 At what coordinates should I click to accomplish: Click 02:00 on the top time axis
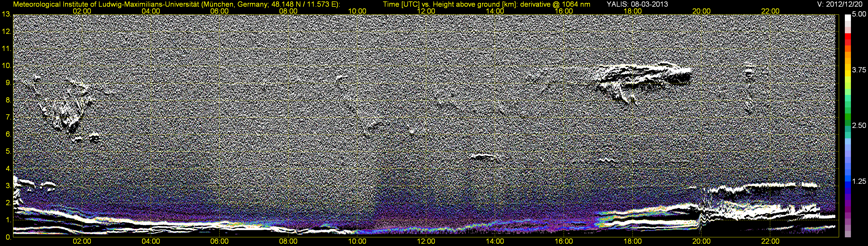(x=82, y=12)
